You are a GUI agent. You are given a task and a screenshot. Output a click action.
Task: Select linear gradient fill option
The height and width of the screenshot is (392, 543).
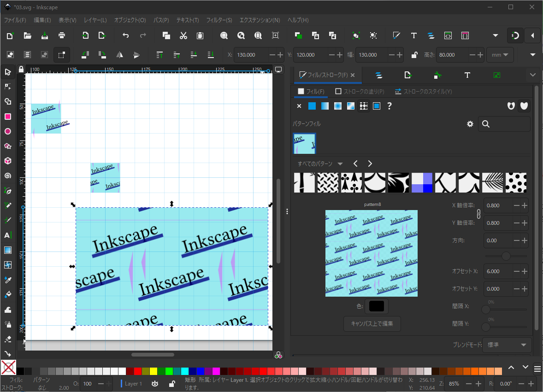(325, 106)
